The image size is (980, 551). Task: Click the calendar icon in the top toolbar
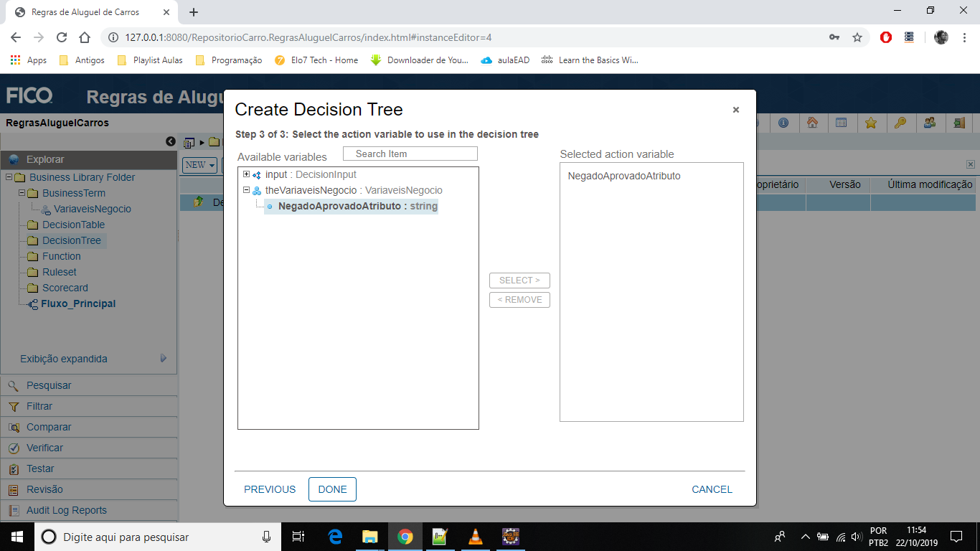[x=840, y=123]
